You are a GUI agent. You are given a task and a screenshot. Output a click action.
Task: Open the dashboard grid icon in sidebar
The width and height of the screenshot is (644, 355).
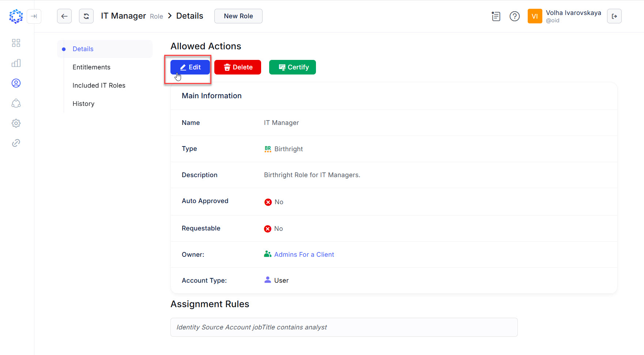pyautogui.click(x=16, y=43)
